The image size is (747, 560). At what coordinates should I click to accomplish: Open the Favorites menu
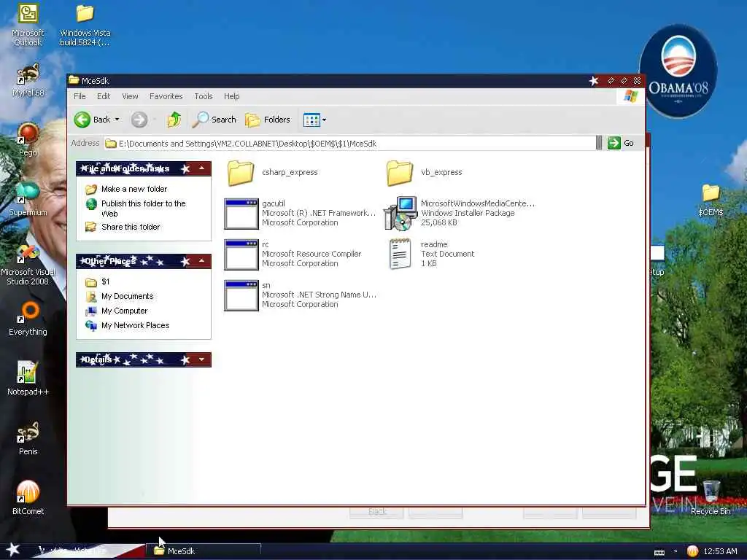(166, 96)
